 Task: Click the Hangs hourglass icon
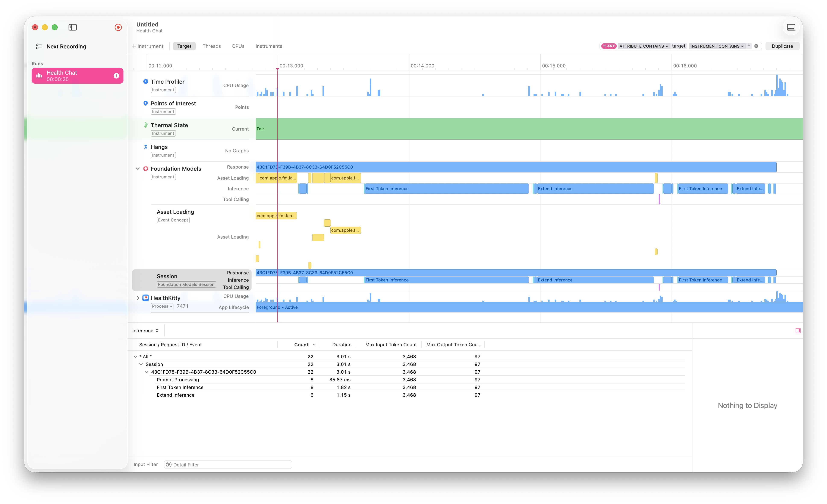[x=145, y=147]
